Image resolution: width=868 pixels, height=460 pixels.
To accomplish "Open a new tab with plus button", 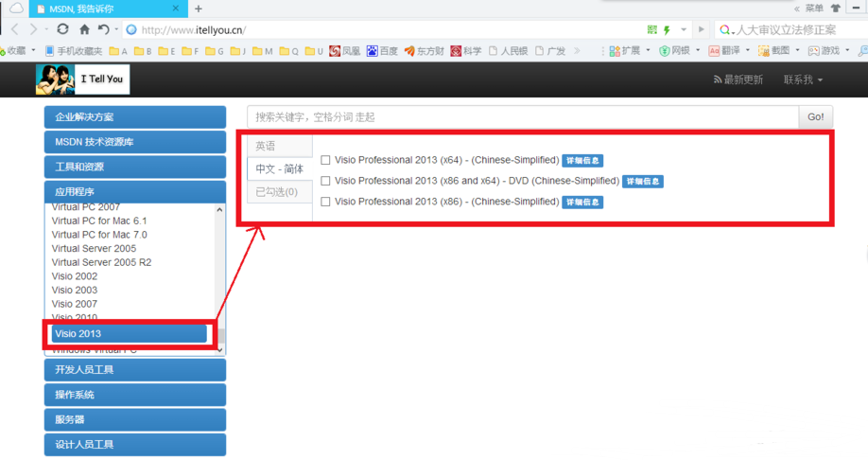I will click(x=198, y=9).
